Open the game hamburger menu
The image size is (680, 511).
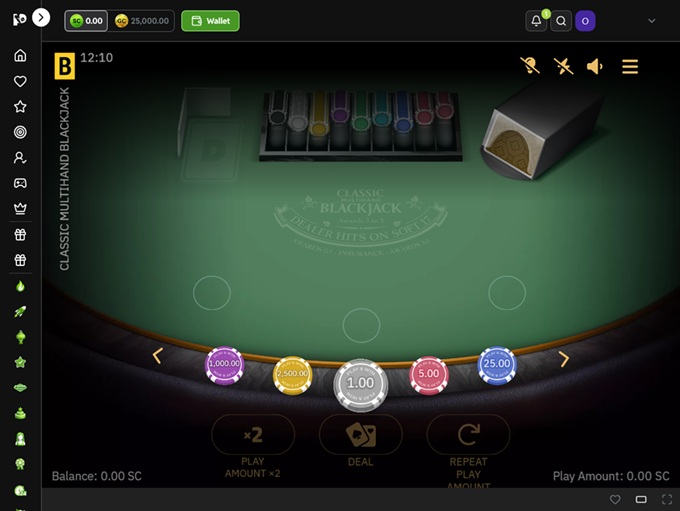[x=630, y=66]
